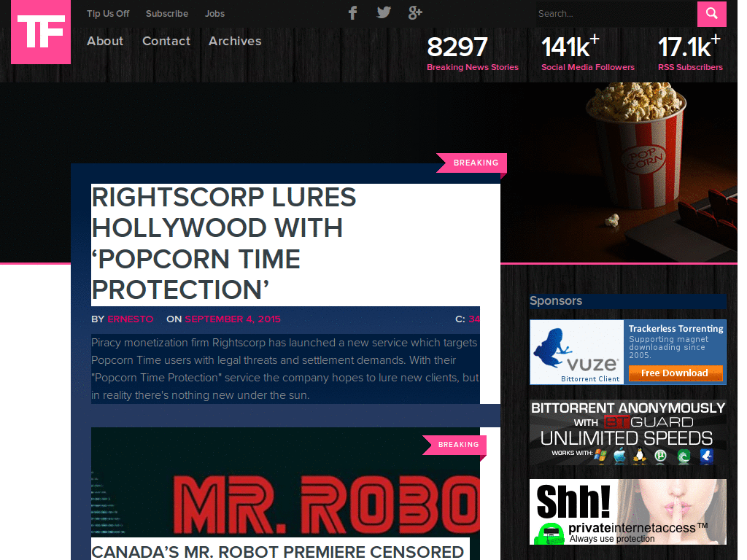Image resolution: width=747 pixels, height=560 pixels.
Task: Click the Linux penguin in BTGuard ad
Action: point(640,456)
